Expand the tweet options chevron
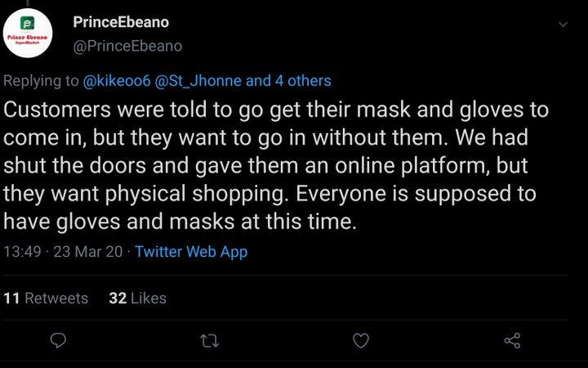 click(563, 25)
